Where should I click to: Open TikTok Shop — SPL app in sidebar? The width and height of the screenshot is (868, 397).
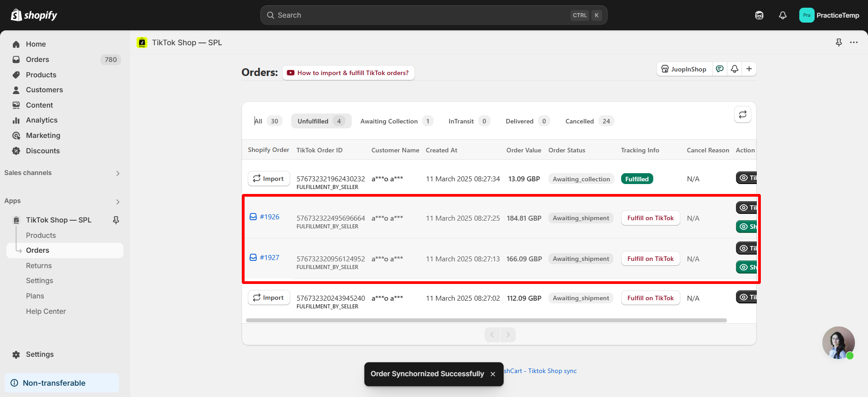(58, 220)
